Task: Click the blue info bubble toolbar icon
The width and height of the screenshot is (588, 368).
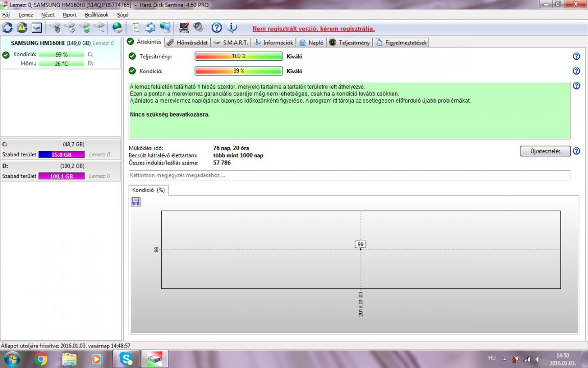Action: tap(232, 28)
